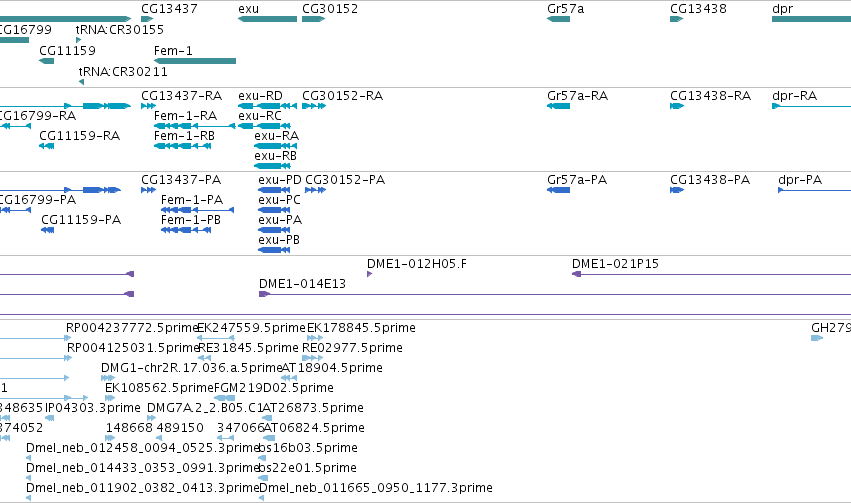Click the Dmel_neb_012458_0094_0525.3prime label
This screenshot has height=503, width=851.
point(142,448)
